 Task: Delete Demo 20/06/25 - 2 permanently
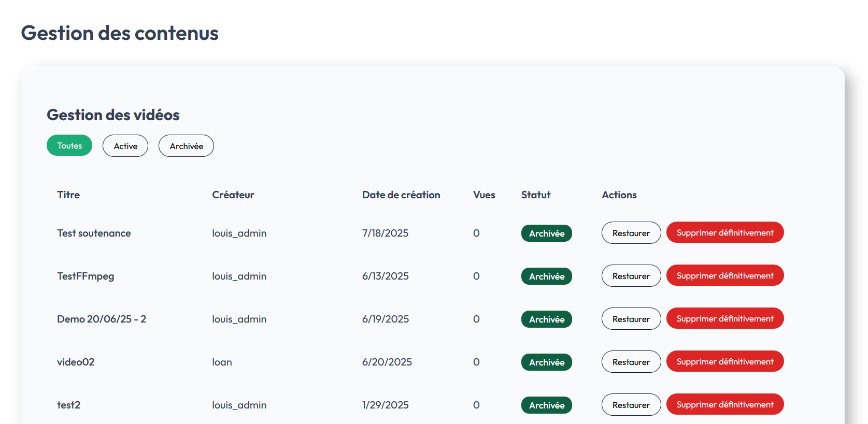click(725, 318)
